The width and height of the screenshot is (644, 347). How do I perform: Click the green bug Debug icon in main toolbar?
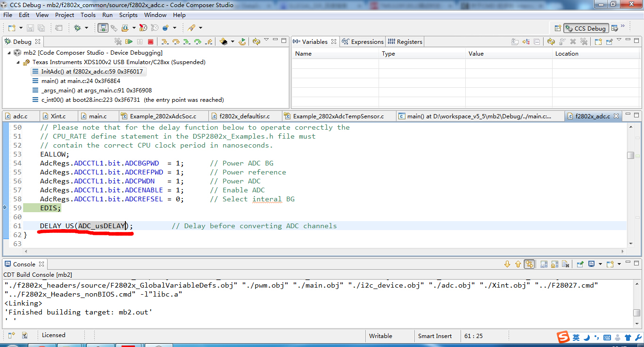[77, 28]
